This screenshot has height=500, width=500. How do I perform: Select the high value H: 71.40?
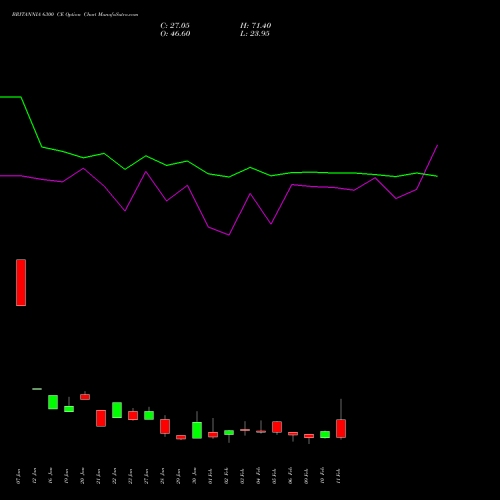tap(256, 26)
